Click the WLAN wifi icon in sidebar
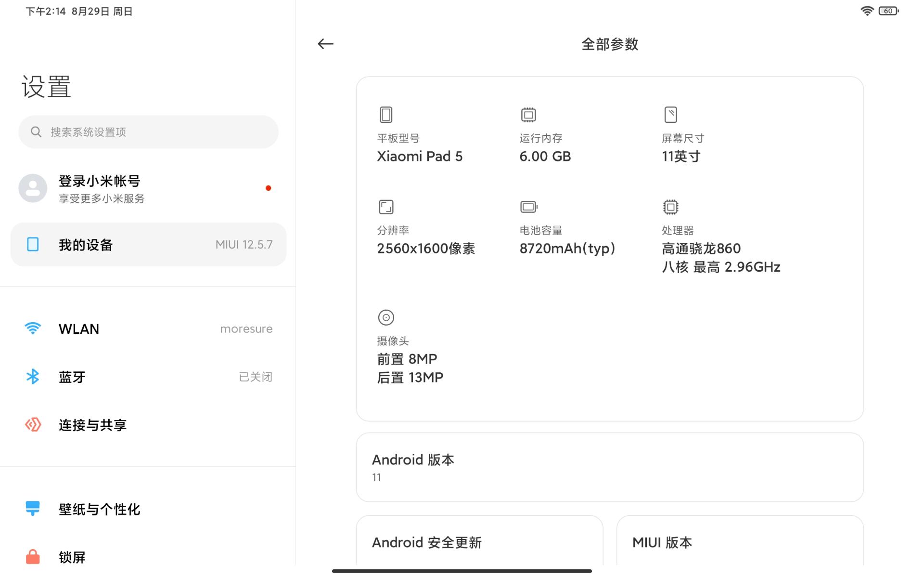The image size is (924, 578). (33, 328)
